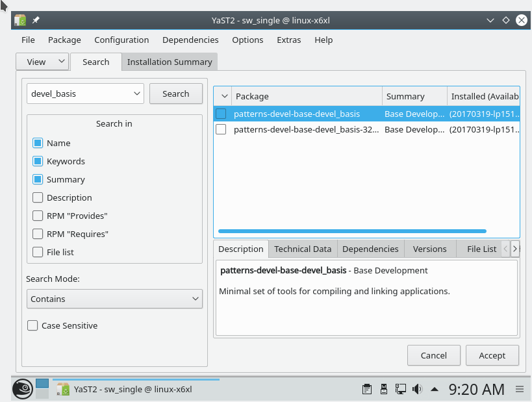Enable the File list search checkbox
This screenshot has height=402, width=532.
[x=38, y=252]
